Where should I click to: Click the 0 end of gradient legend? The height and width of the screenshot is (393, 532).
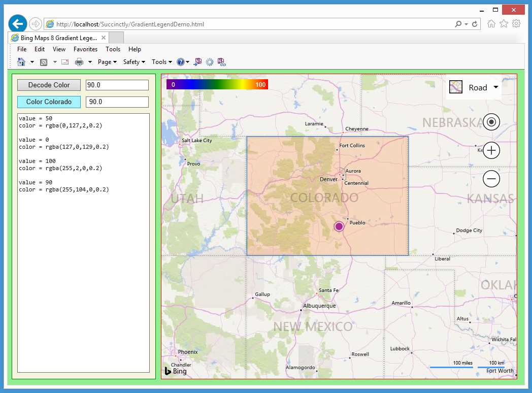[173, 84]
